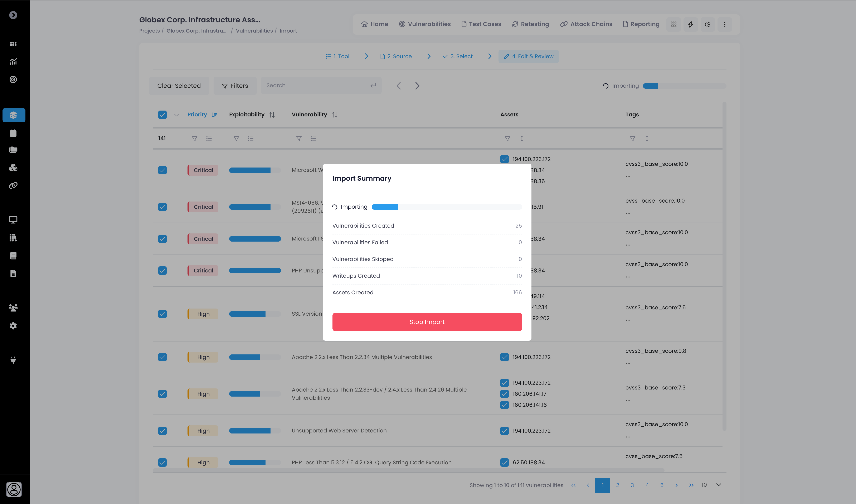
Task: Toggle the select-all checkbox in table header
Action: 162,115
